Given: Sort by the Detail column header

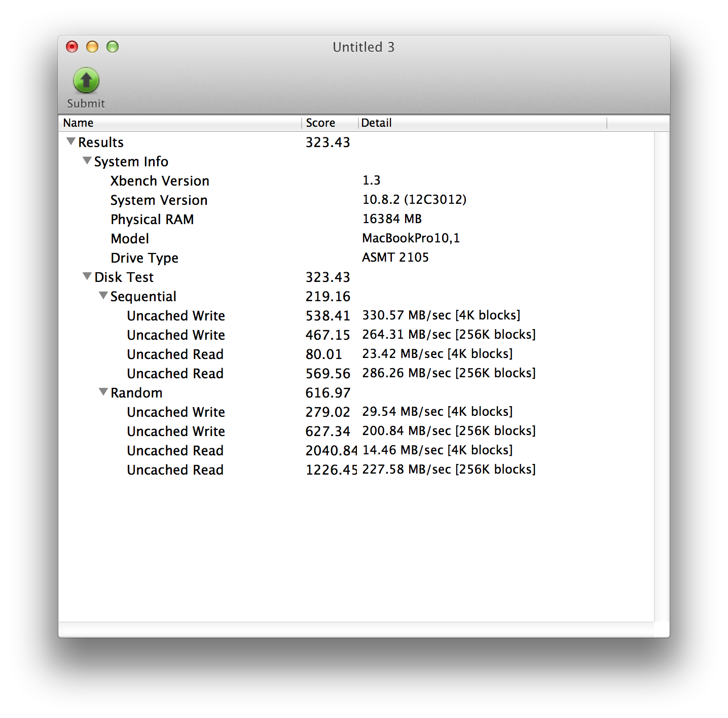Looking at the screenshot, I should coord(483,123).
